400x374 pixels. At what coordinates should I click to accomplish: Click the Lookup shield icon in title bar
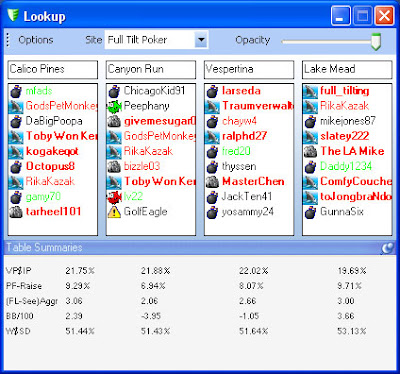point(13,15)
